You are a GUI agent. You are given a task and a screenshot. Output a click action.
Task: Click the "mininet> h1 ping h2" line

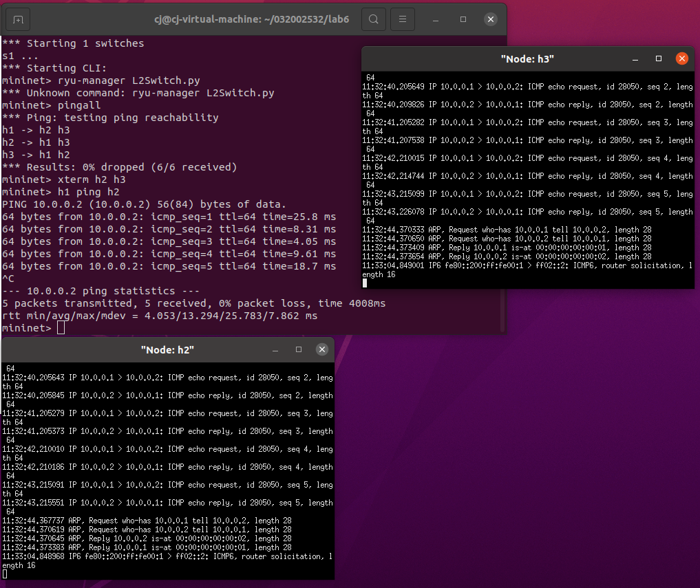[61, 192]
